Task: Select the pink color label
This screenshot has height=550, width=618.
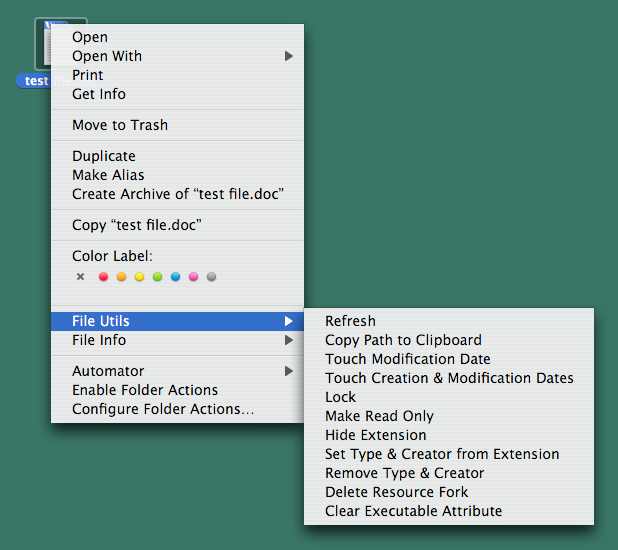Action: 193,277
